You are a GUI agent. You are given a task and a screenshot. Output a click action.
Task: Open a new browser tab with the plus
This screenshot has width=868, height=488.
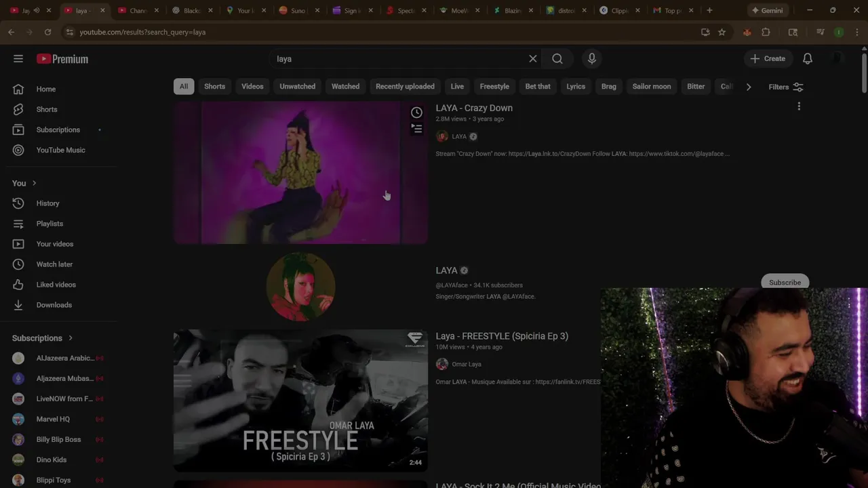[x=709, y=10]
